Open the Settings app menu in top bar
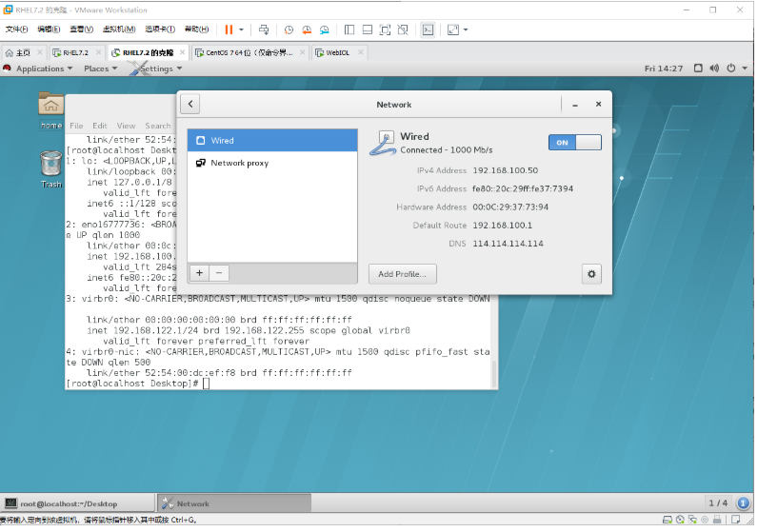Image resolution: width=758 pixels, height=532 pixels. point(155,69)
